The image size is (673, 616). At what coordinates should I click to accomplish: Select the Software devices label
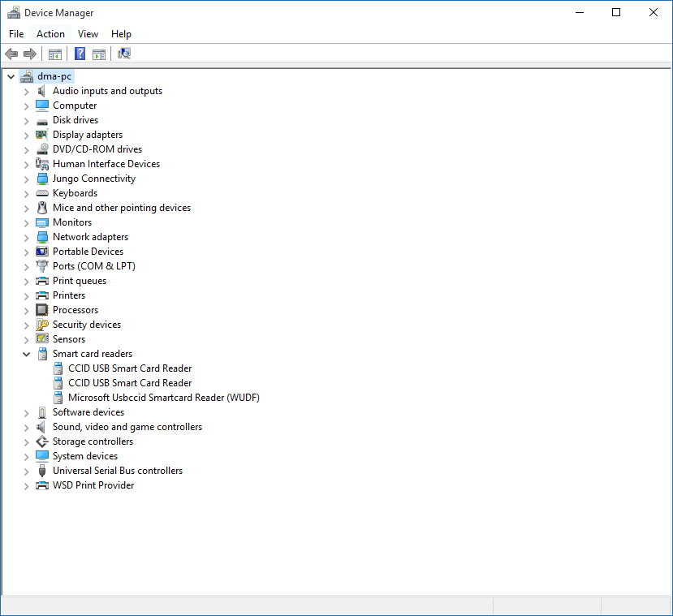point(88,412)
